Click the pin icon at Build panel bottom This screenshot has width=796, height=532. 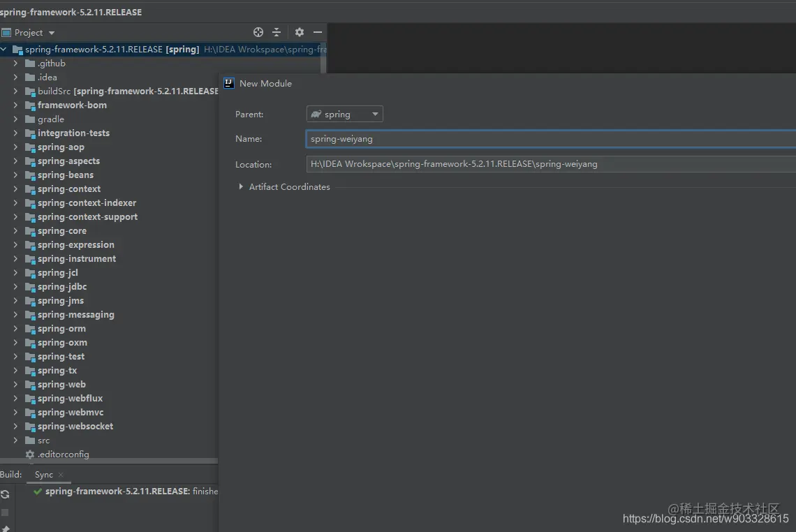[5, 529]
